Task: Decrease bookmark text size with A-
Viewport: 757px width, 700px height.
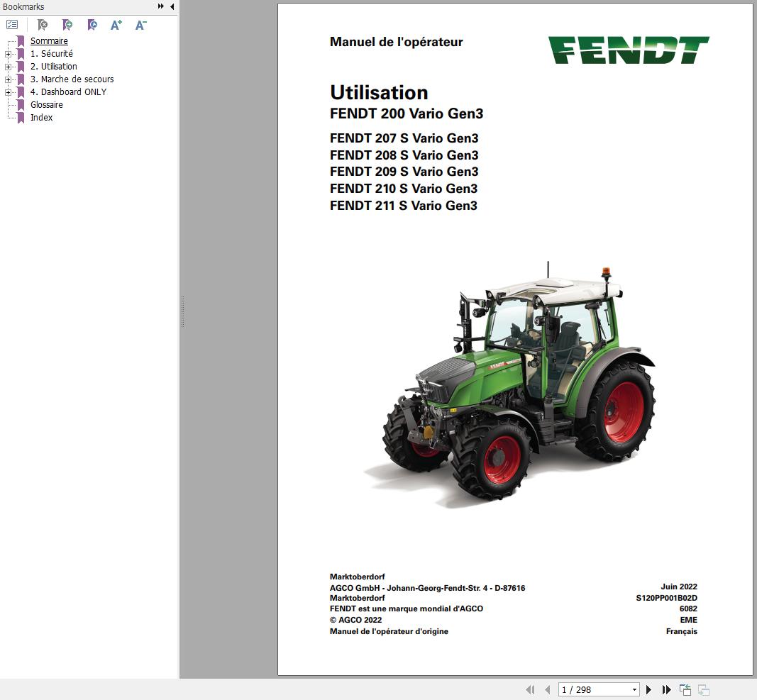Action: [141, 25]
